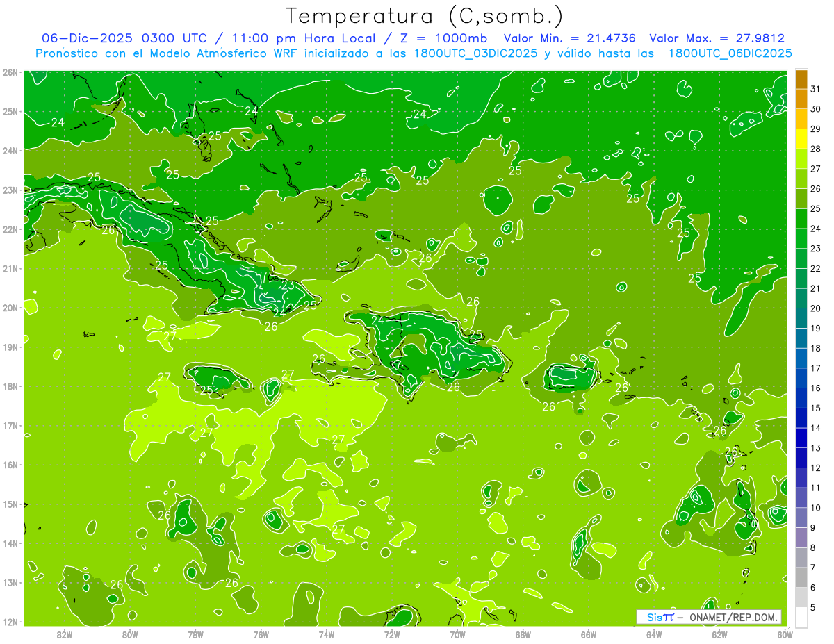Viewport: 834px width, 644px height.
Task: Click the '82W' longitude axis label
Action: coord(65,634)
